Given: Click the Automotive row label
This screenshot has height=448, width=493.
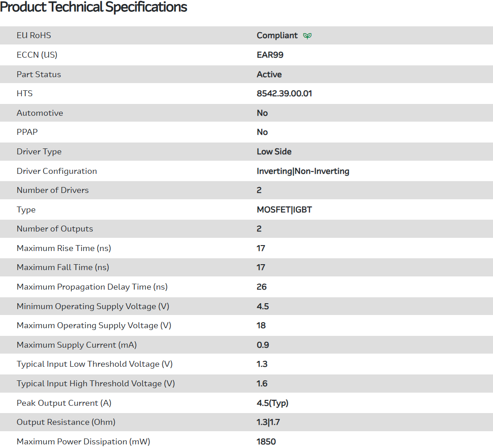Looking at the screenshot, I should [40, 113].
